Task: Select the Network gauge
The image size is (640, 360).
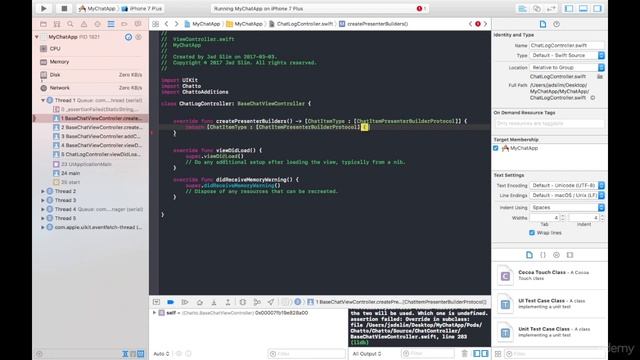Action: [91, 88]
